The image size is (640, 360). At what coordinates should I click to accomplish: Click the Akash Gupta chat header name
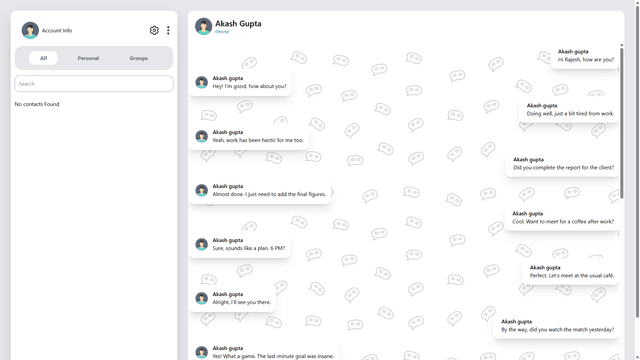(x=238, y=23)
